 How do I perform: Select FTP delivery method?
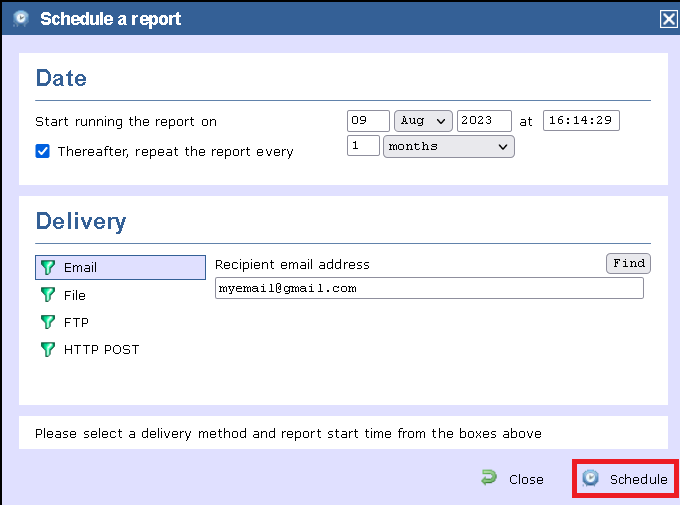click(76, 322)
